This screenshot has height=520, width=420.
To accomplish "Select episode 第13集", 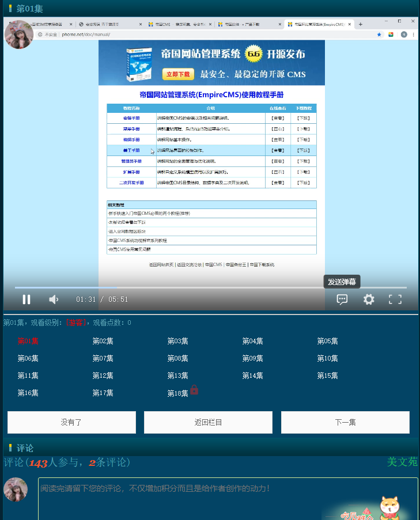I will click(x=178, y=375).
